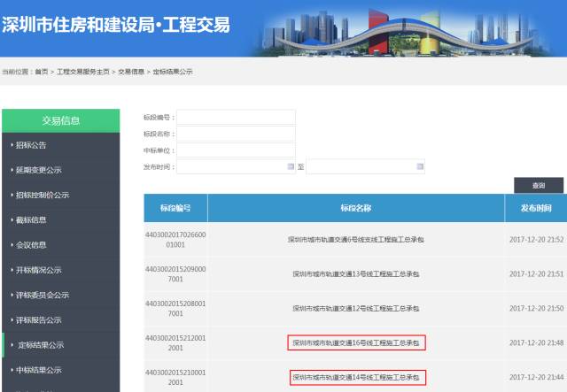
Task: Open 轨道交通6号线支线工程施工总承包 link
Action: point(356,239)
